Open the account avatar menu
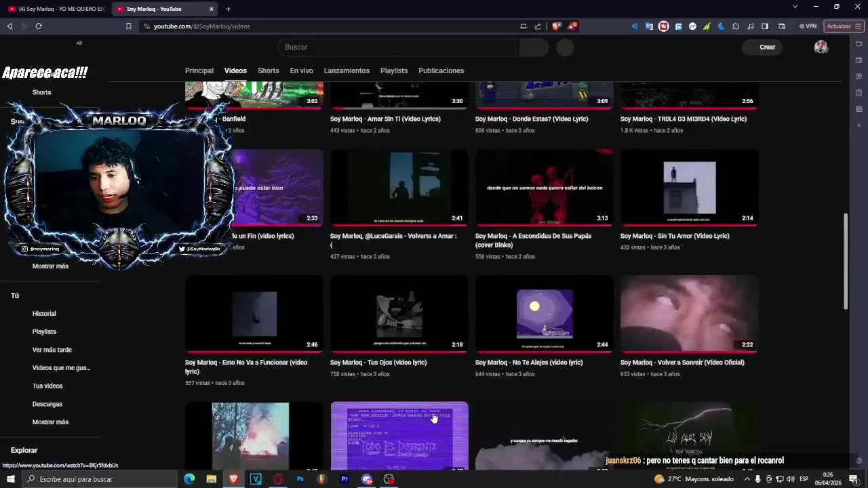Viewport: 868px width, 488px height. point(821,47)
